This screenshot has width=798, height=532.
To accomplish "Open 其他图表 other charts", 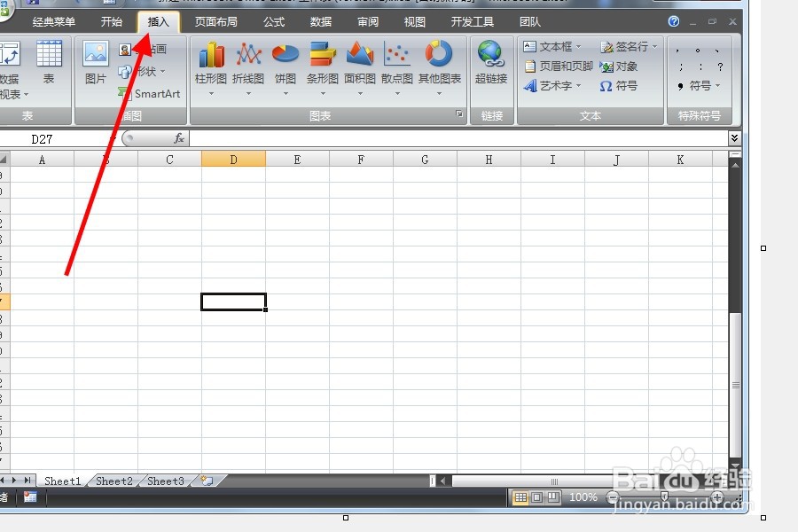I will point(439,67).
